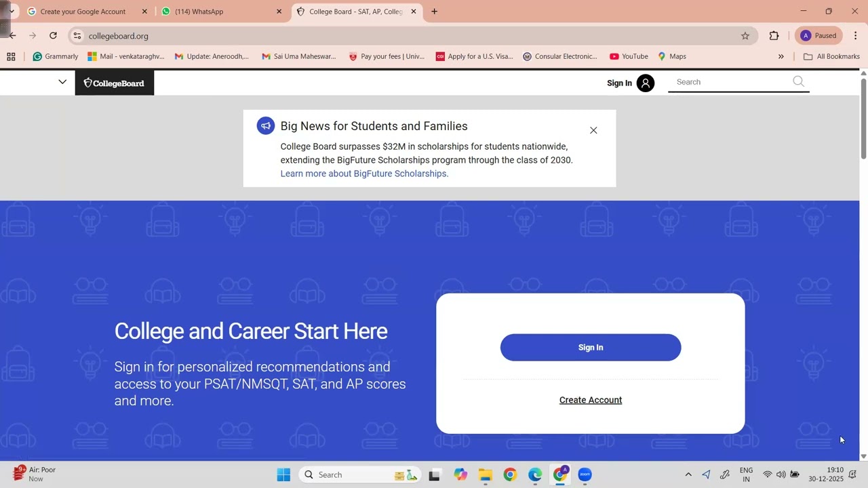
Task: Expand the site navigation chevron beside logo
Action: coord(62,82)
